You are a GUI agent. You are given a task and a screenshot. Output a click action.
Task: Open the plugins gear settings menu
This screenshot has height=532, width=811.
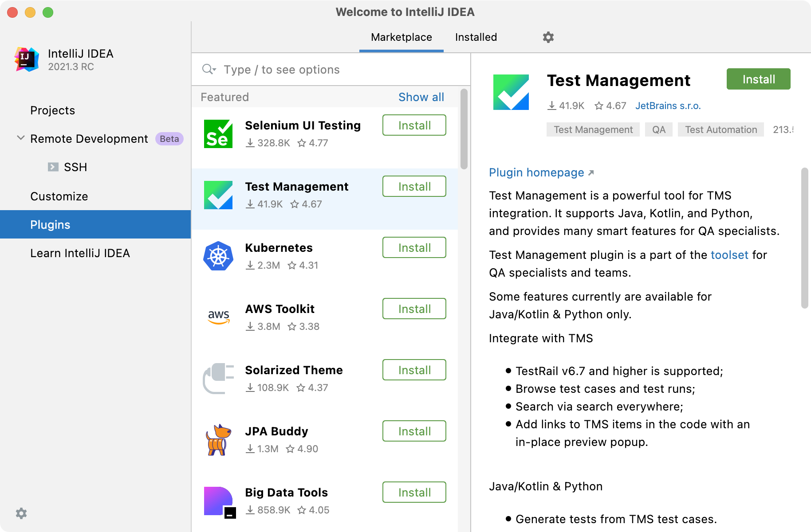pyautogui.click(x=548, y=37)
